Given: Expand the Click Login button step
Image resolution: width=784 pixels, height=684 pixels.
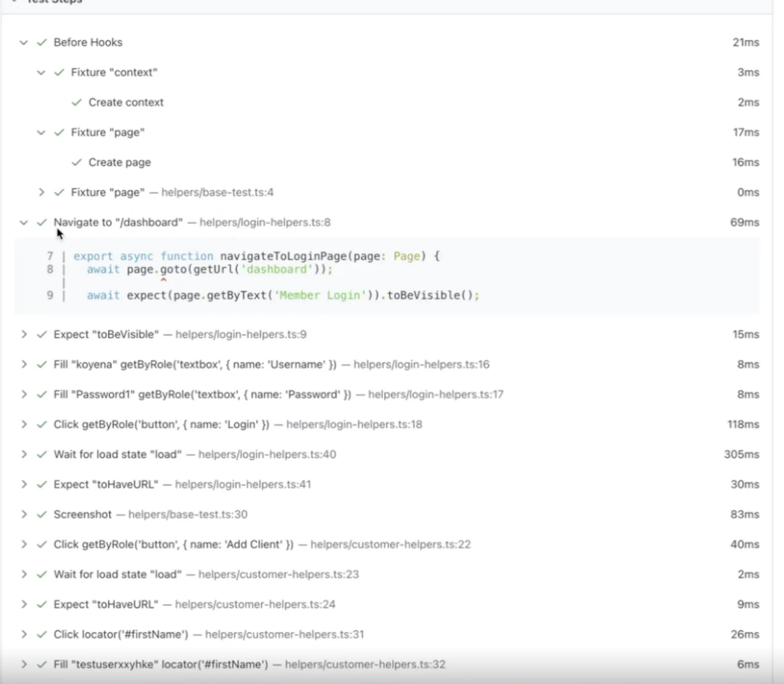Looking at the screenshot, I should tap(24, 425).
